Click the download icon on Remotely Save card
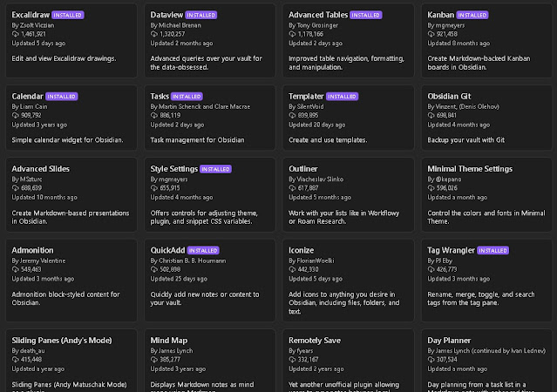Image resolution: width=557 pixels, height=392 pixels. pyautogui.click(x=292, y=359)
